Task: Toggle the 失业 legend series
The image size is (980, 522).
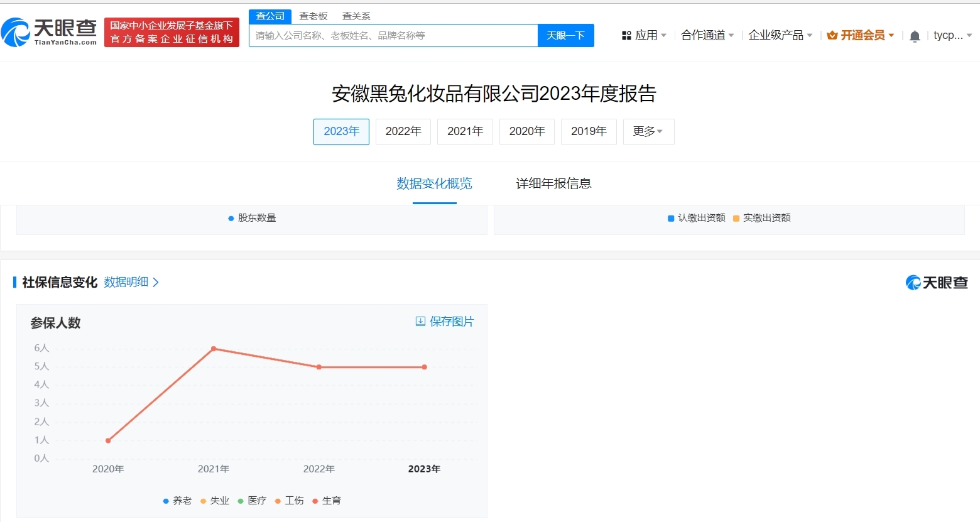Action: [x=215, y=501]
